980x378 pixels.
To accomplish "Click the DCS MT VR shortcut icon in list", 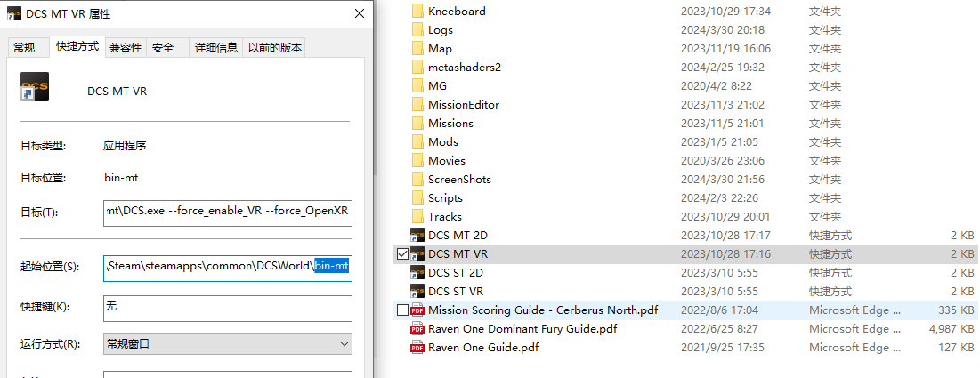I will click(x=417, y=254).
